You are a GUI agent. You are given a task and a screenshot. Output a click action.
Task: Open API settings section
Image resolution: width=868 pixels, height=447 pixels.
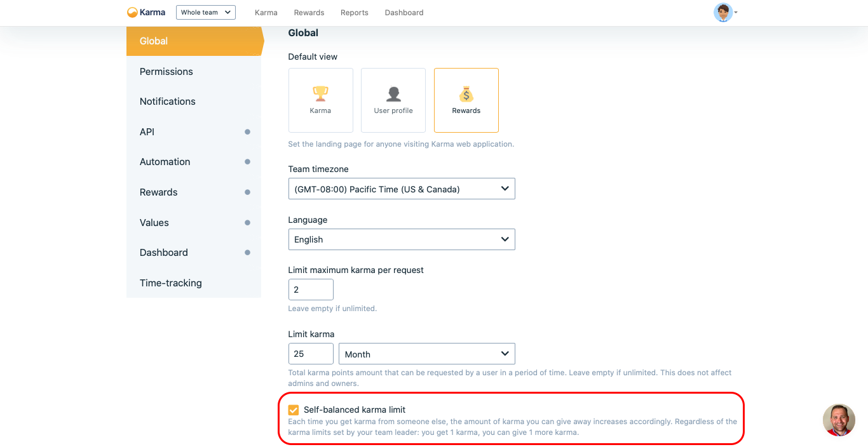[x=194, y=132]
